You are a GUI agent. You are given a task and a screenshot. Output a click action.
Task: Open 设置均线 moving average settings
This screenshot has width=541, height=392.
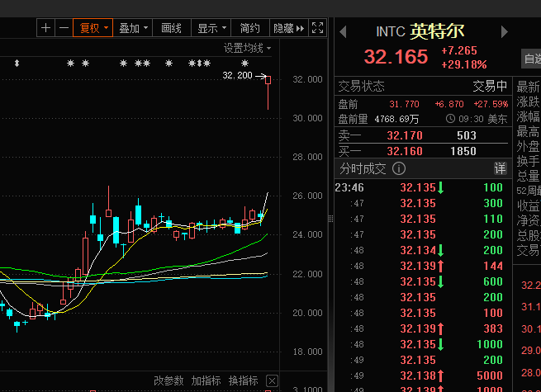click(x=247, y=48)
